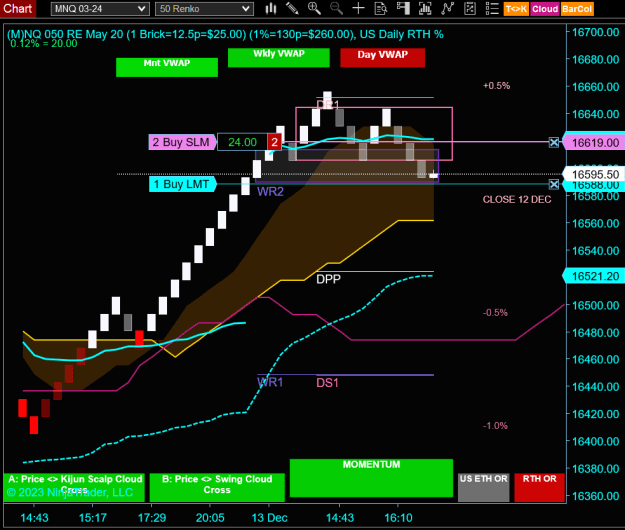Click the 16700.00 price axis label
Viewport: 625px width, 530px height.
click(595, 32)
